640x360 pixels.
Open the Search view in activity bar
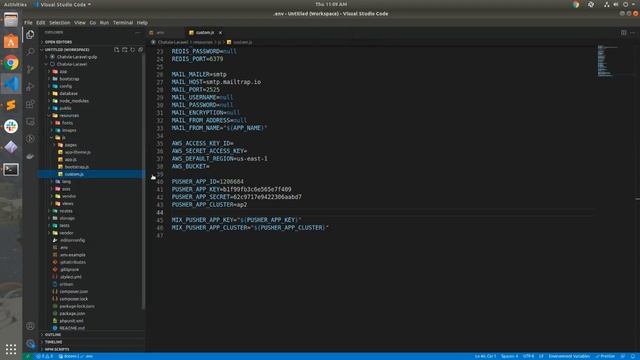(30, 52)
